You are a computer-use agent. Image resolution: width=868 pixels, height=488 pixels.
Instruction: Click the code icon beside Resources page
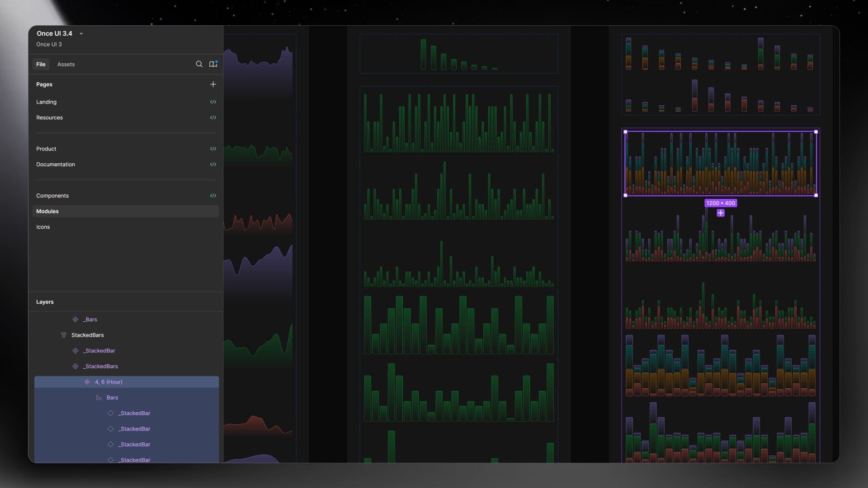tap(213, 117)
